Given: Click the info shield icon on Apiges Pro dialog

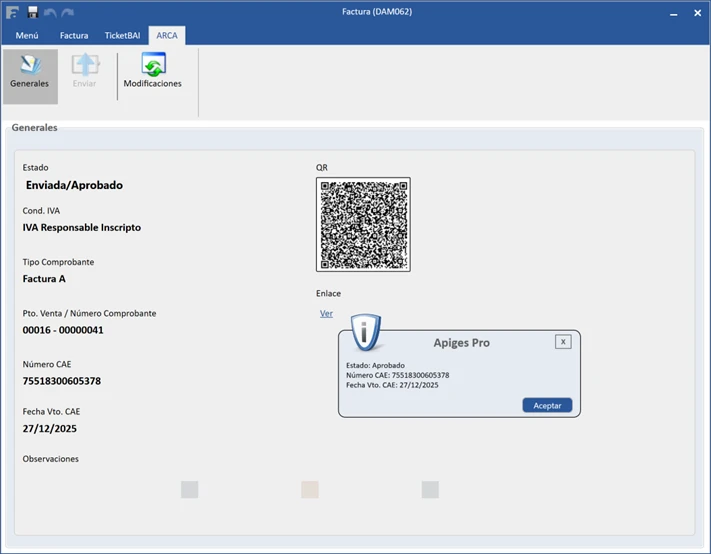Looking at the screenshot, I should coord(367,332).
